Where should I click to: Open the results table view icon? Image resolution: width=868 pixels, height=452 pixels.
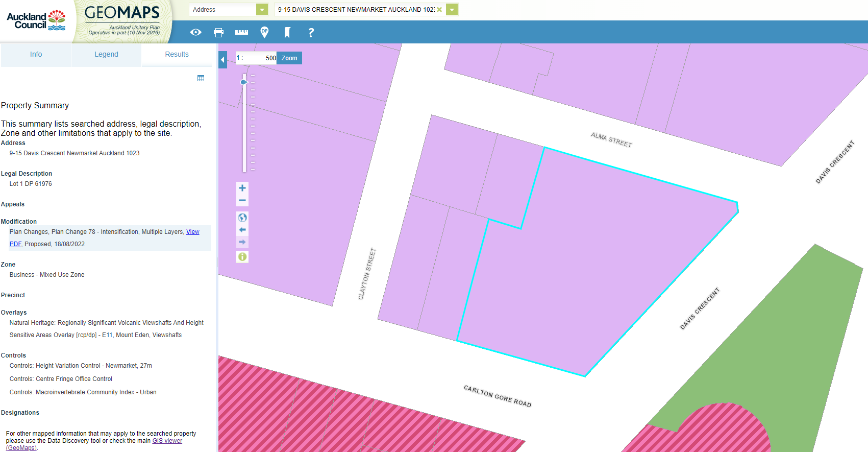pyautogui.click(x=201, y=78)
